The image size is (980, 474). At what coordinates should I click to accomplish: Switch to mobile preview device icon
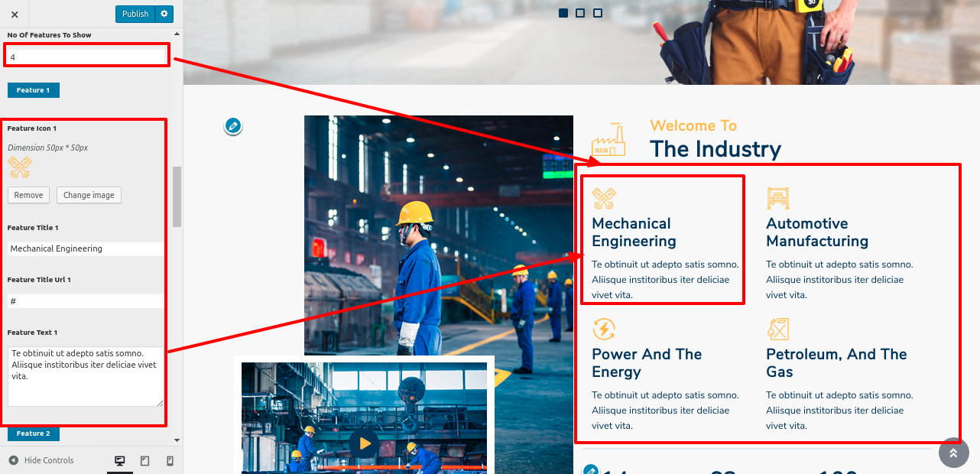170,460
